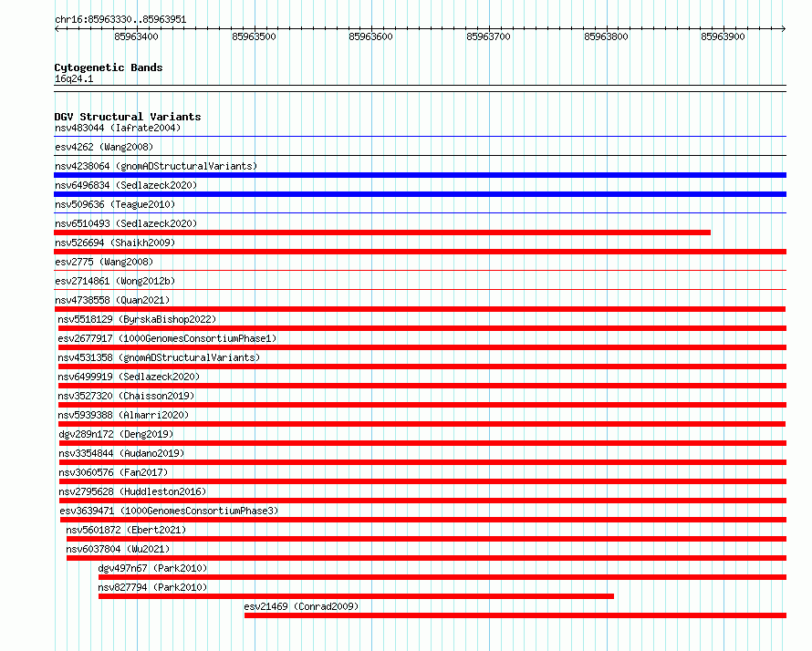Click the dgv289n172 (Deng2019) label

point(116,434)
